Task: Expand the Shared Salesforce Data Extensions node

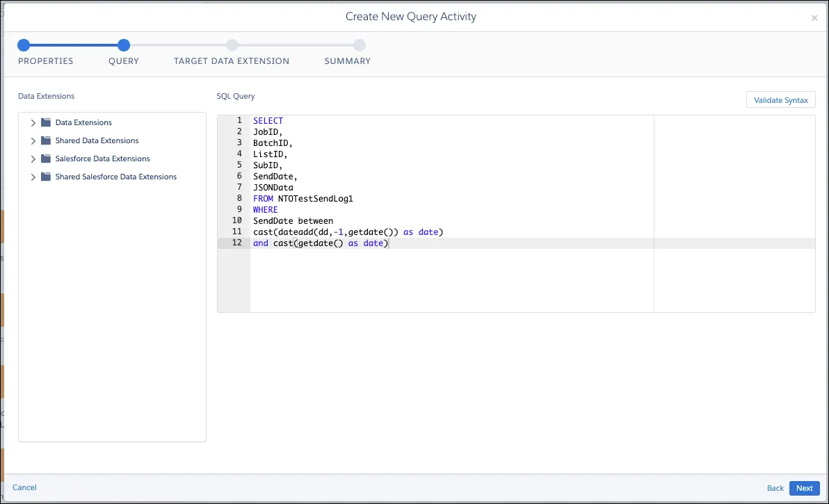Action: pos(32,177)
